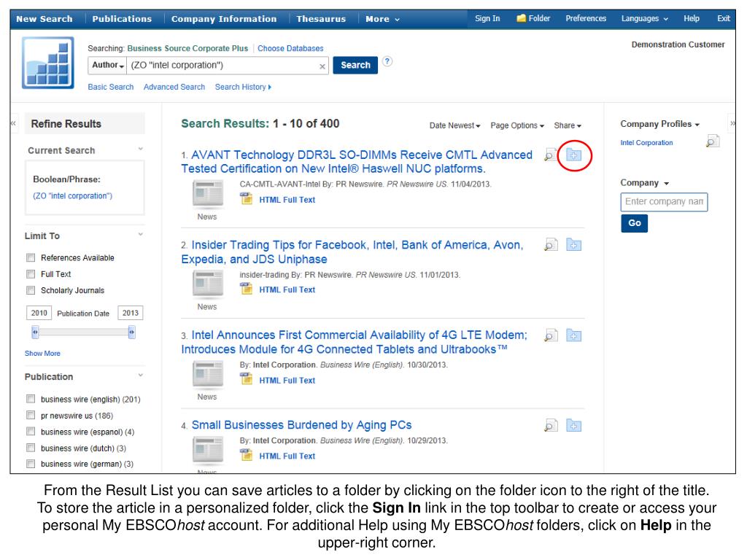Select business wire (english) publication filter
This screenshot has width=747, height=560.
[31, 399]
